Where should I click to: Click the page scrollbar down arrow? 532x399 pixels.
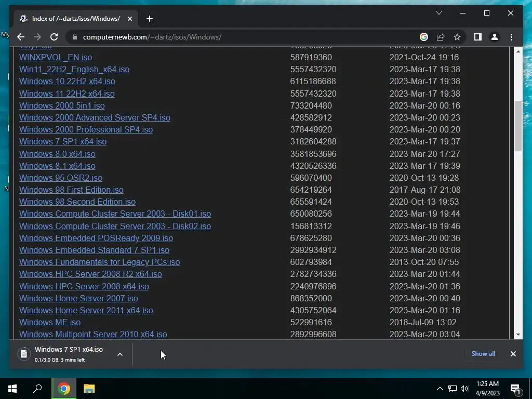tap(518, 335)
